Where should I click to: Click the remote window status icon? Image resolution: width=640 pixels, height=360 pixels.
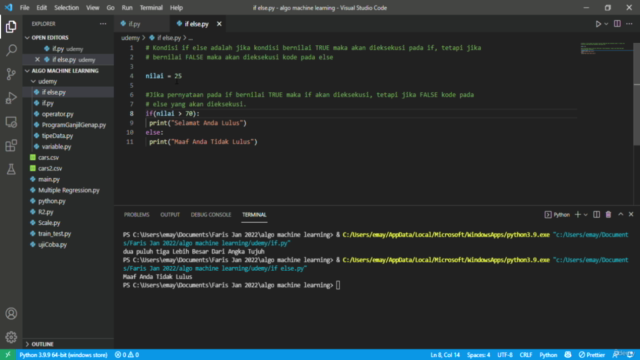point(7,355)
